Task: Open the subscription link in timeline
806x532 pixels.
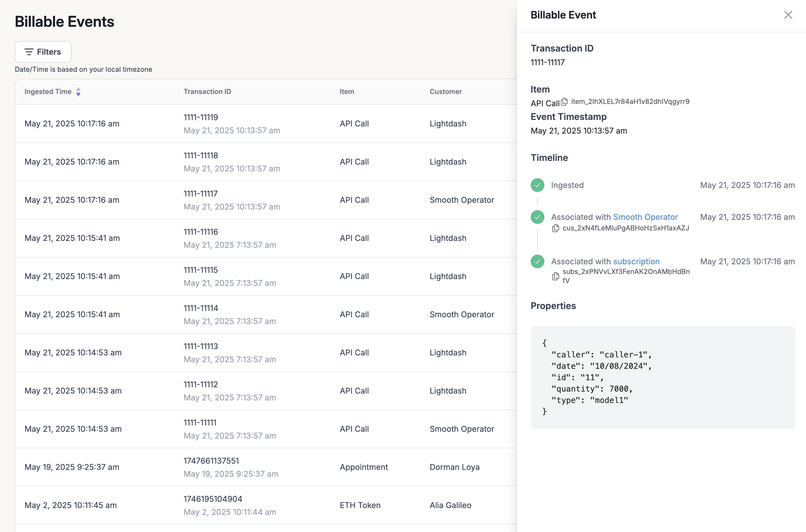Action: pyautogui.click(x=636, y=262)
